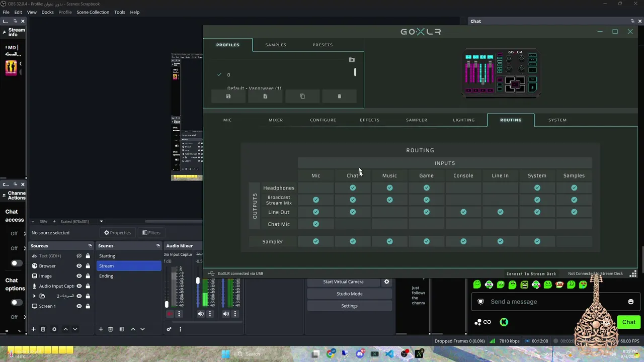Toggle Samples to Broadcast Stream Mix routing
Image resolution: width=644 pixels, height=362 pixels.
coord(574,200)
